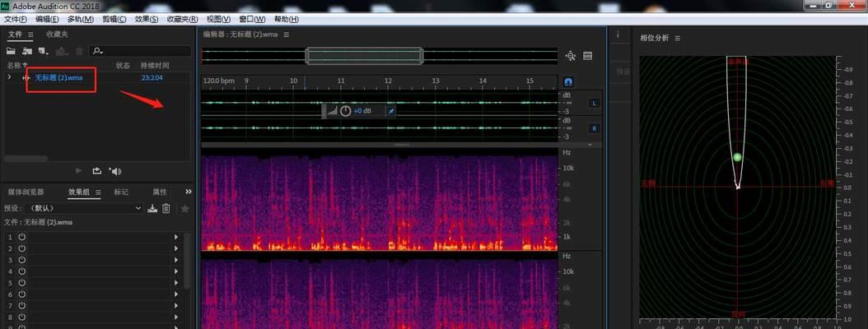Click the Effects Rack vertical scrollbar
Screen dimensions: 868x329
pos(187,260)
